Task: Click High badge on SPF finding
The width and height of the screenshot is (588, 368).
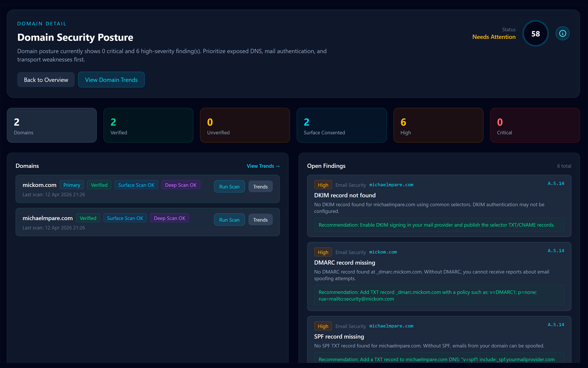Action: 323,326
